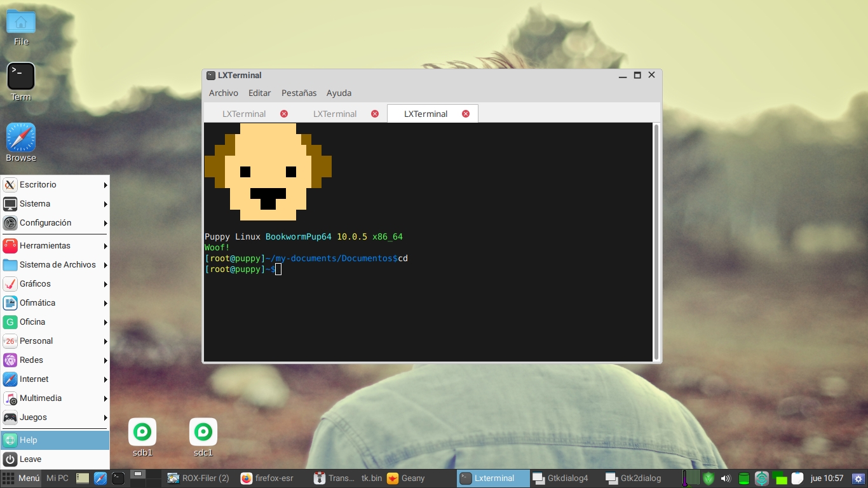Click the Mi PC taskbar button
The image size is (868, 488).
tap(57, 478)
